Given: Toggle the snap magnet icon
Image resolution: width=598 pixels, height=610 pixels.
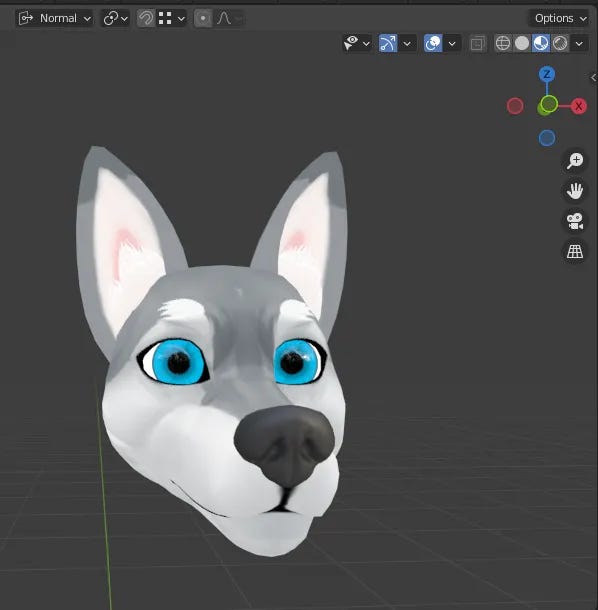Looking at the screenshot, I should pos(146,18).
